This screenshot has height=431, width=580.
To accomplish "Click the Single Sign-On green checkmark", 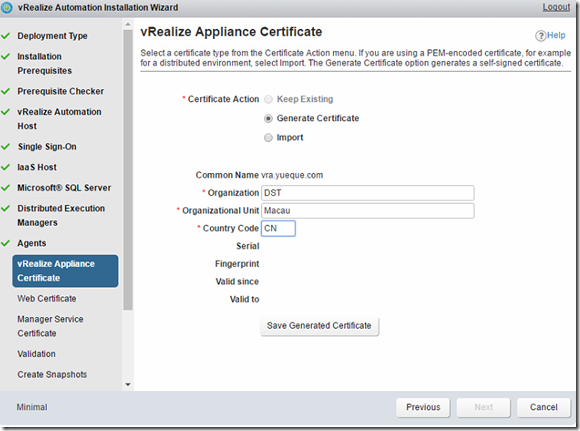I will pyautogui.click(x=6, y=147).
